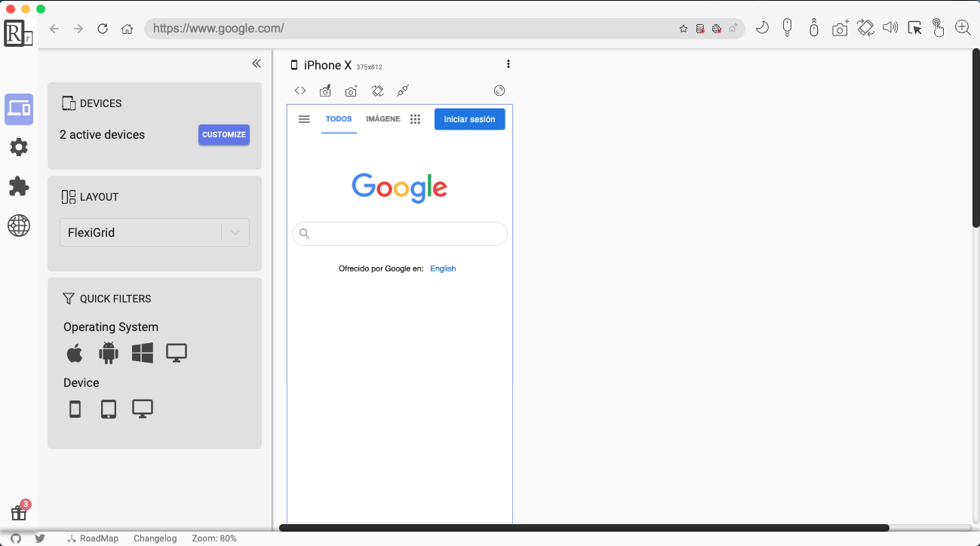Viewport: 980px width, 546px height.
Task: Go to the homepage
Action: tap(127, 29)
